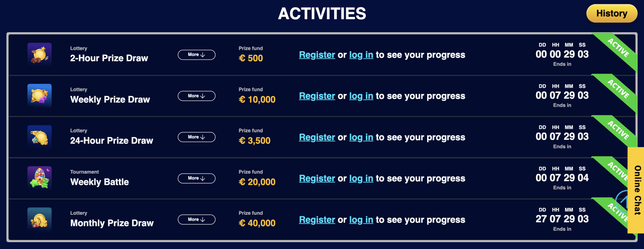Expand More details for 2-Hour Prize Draw
The image size is (644, 249).
(x=196, y=55)
